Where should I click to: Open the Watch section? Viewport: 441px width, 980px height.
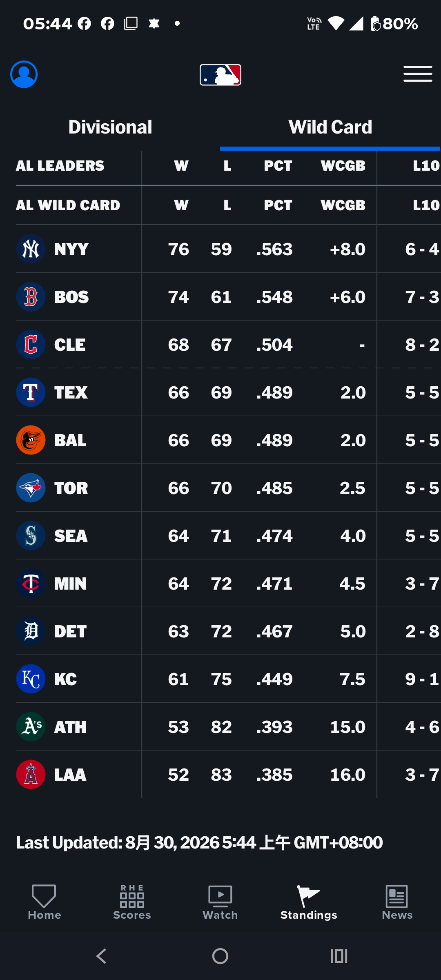coord(220,902)
